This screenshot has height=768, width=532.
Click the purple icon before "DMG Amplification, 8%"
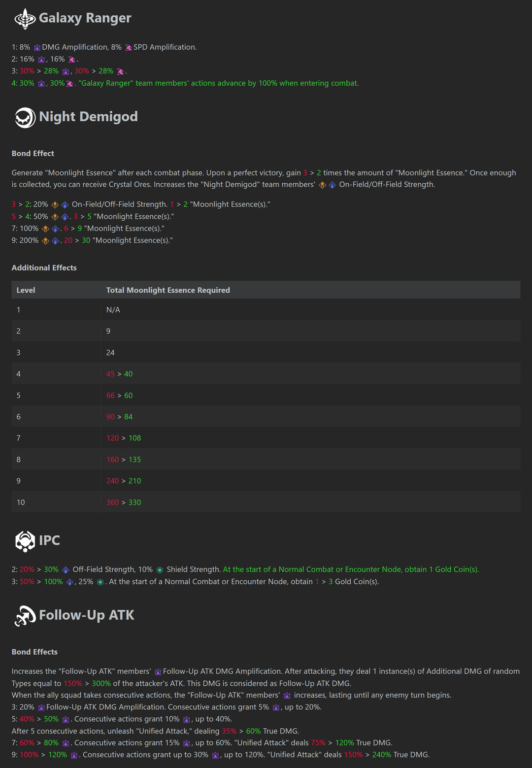click(x=37, y=48)
